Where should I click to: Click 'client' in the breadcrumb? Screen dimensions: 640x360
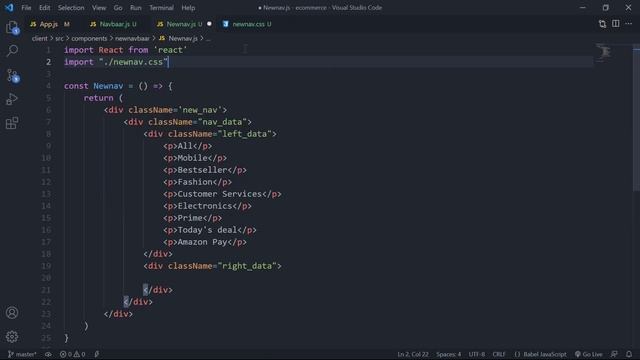click(40, 38)
